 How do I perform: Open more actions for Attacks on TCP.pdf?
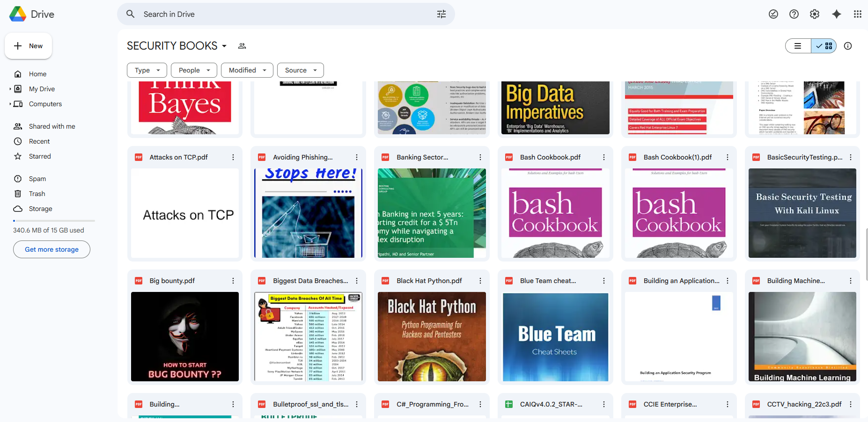[233, 157]
